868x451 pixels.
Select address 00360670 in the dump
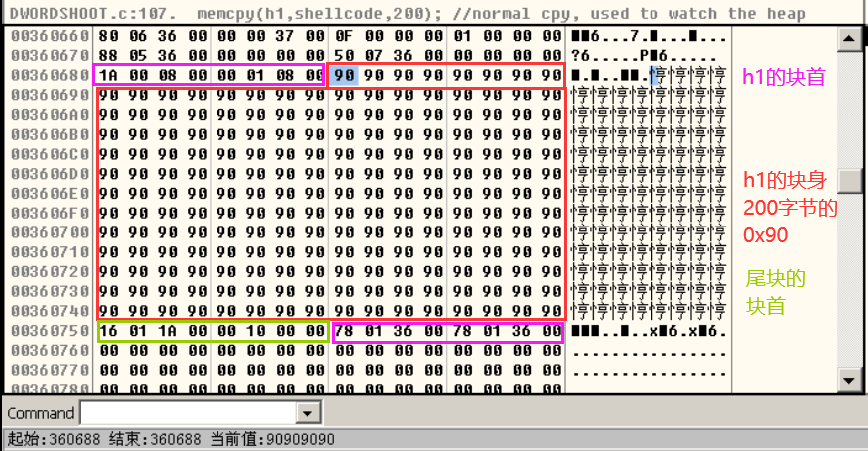coord(50,56)
